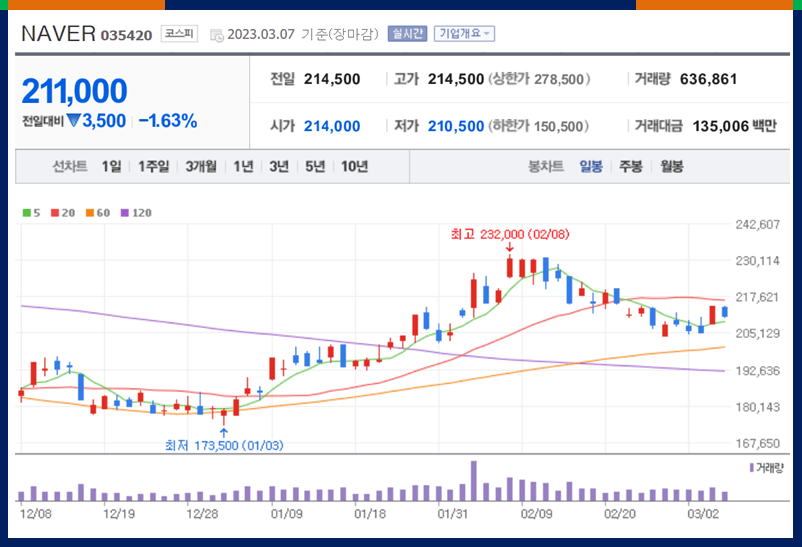This screenshot has height=547, width=802.
Task: Click the 167,650 price axis label
Action: point(758,443)
